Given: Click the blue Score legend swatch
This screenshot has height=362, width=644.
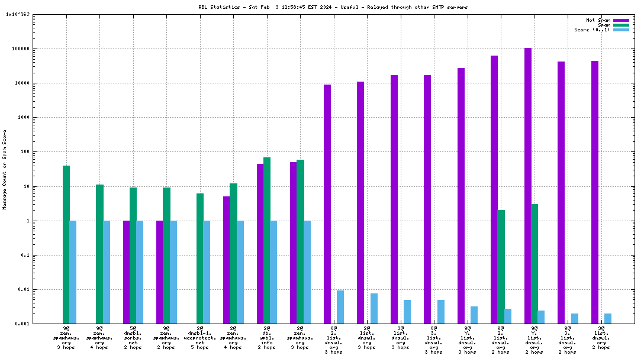Looking at the screenshot, I should [621, 30].
